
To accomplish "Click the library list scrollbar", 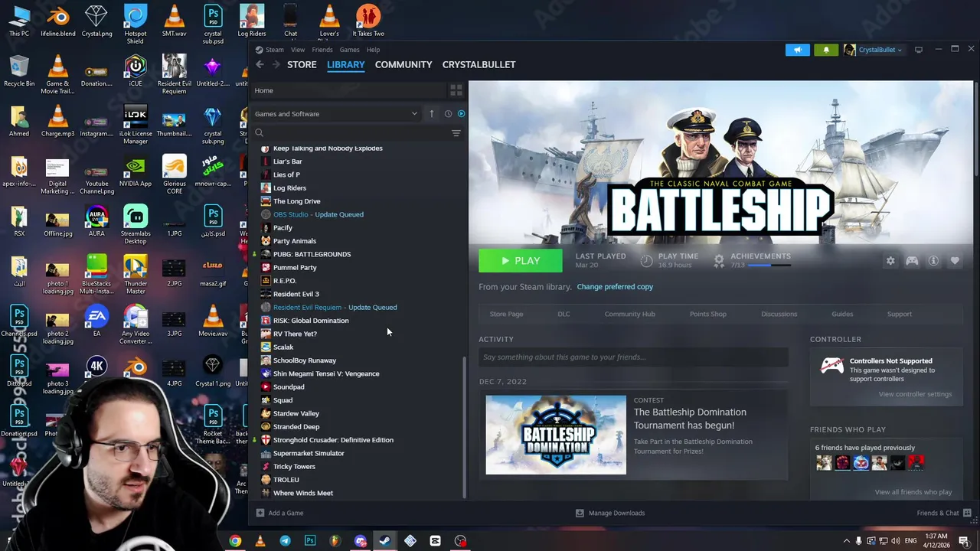I will coord(464,427).
